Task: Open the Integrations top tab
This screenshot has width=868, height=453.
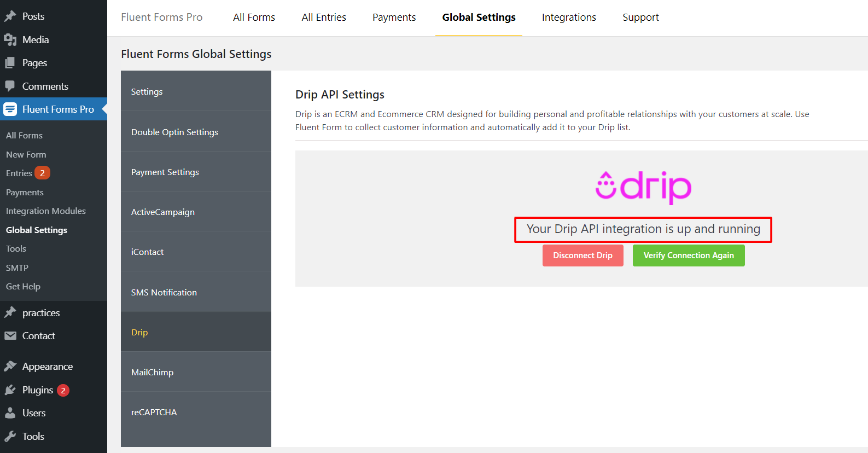Action: (569, 18)
